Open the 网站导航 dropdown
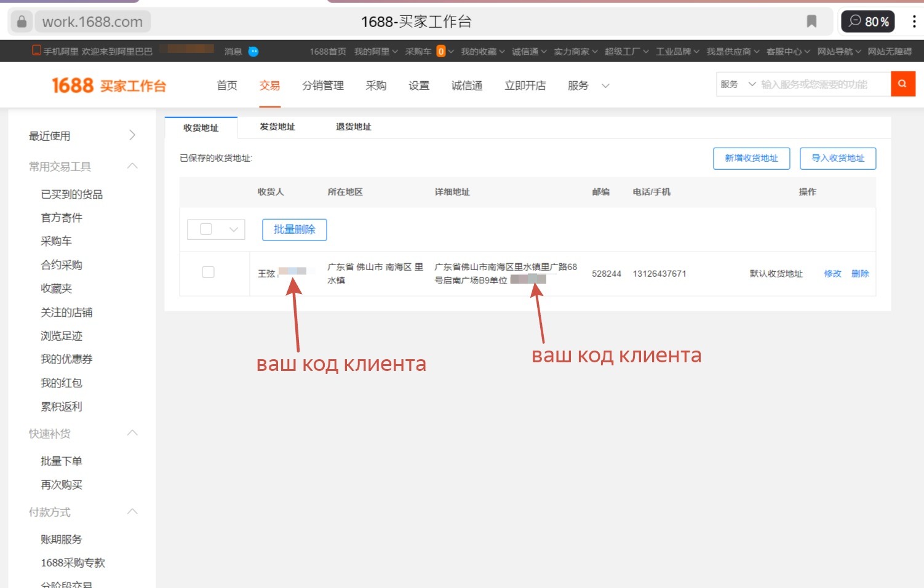924x588 pixels. tap(839, 52)
